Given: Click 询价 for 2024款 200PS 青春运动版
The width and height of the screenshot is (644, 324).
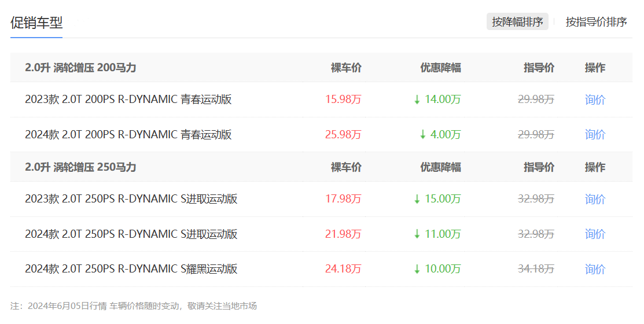Looking at the screenshot, I should 595,135.
